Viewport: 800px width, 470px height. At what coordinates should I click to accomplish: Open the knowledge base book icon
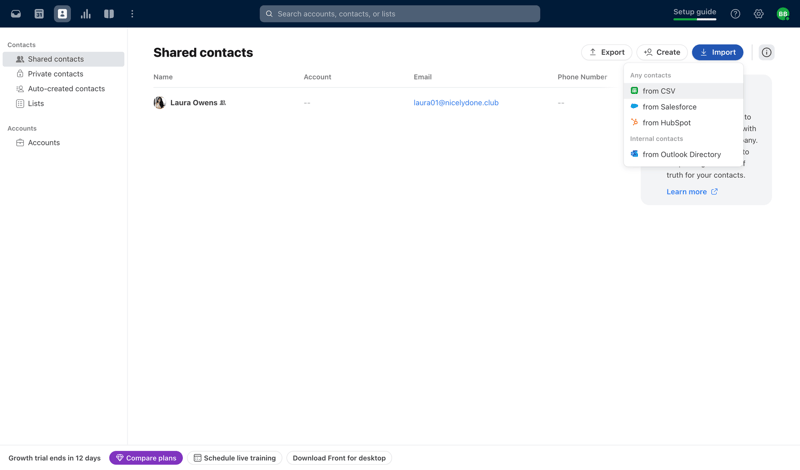click(109, 14)
